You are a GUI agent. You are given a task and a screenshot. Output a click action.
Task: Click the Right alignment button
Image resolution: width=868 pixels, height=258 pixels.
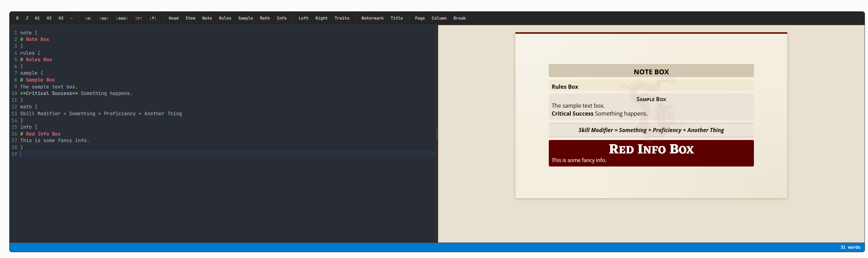coord(321,18)
